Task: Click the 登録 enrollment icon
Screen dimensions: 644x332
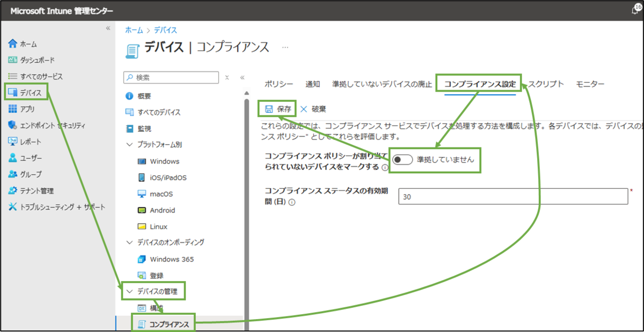Action: 142,275
